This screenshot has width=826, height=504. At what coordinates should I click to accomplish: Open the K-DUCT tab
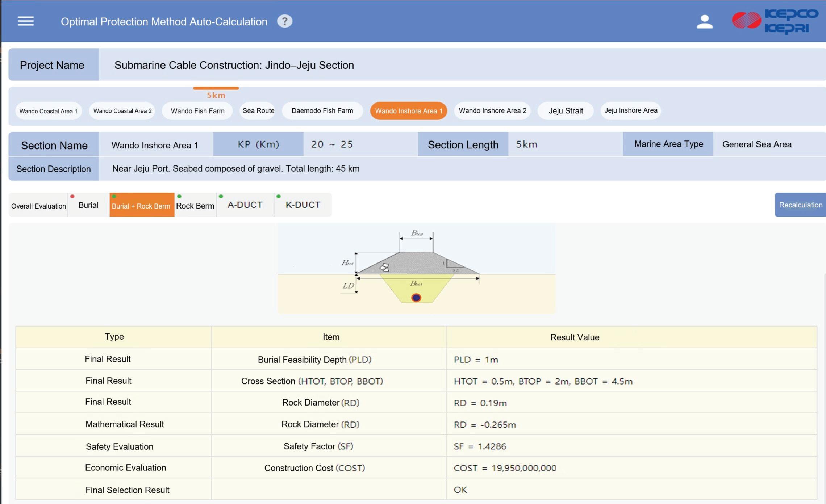click(303, 205)
